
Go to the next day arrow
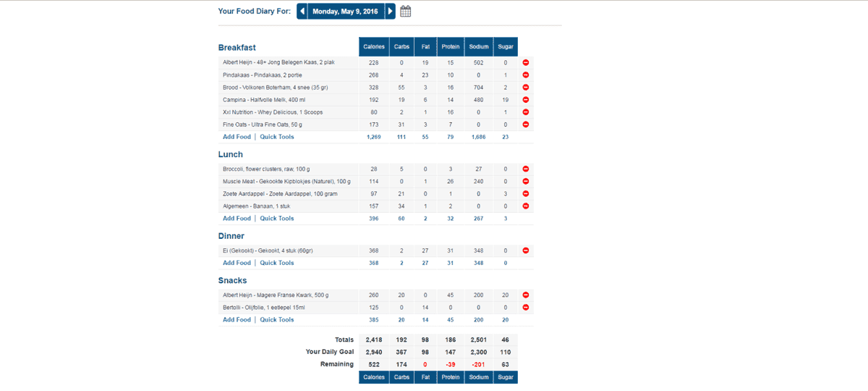[x=391, y=12]
